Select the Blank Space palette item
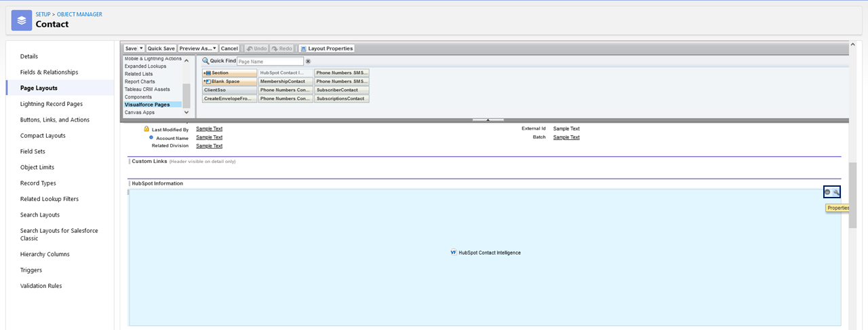Screen dimensions: 868x330 (230, 81)
